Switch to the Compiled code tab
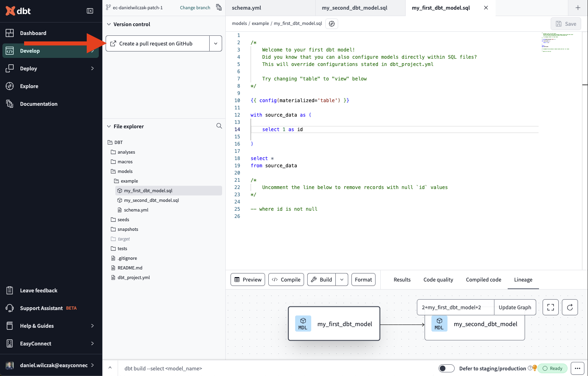Screen dimensions: 588x376 (484, 279)
